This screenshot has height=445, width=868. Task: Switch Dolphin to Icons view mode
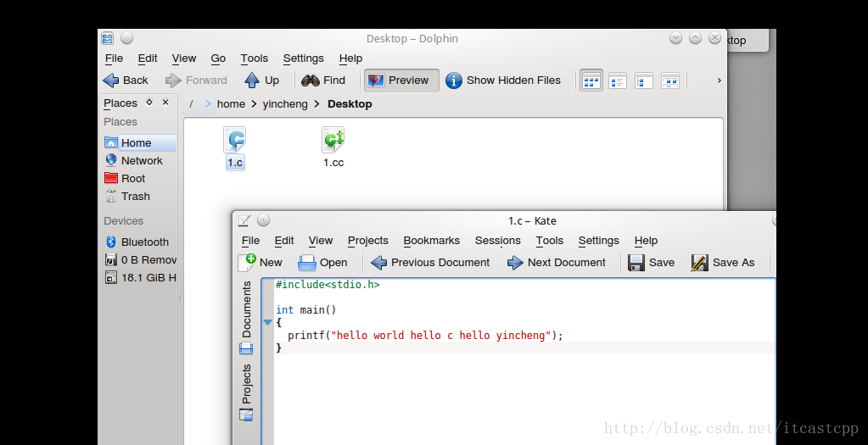coord(591,81)
